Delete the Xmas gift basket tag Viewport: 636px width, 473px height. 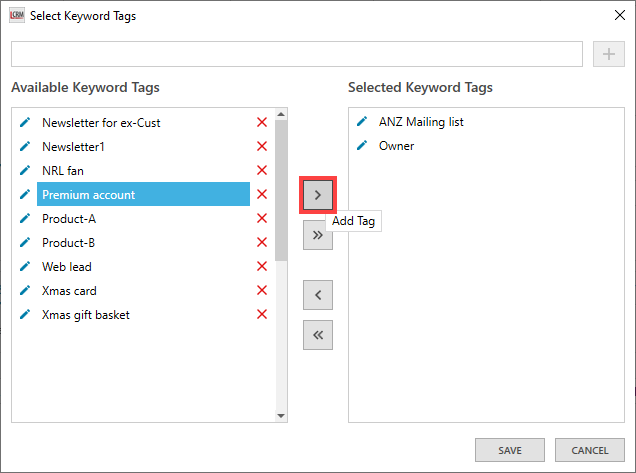pyautogui.click(x=262, y=314)
